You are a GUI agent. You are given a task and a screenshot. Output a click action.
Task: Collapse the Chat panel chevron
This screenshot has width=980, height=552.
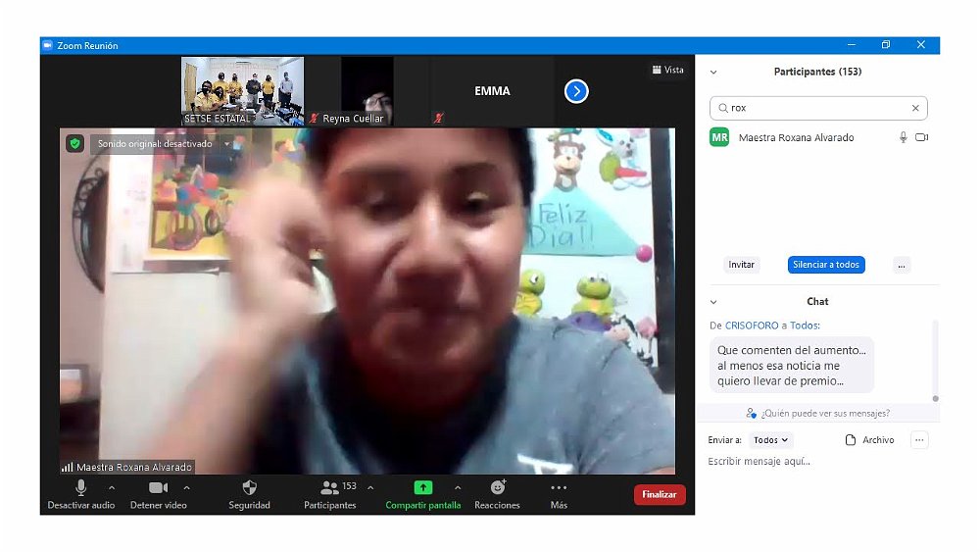(713, 302)
